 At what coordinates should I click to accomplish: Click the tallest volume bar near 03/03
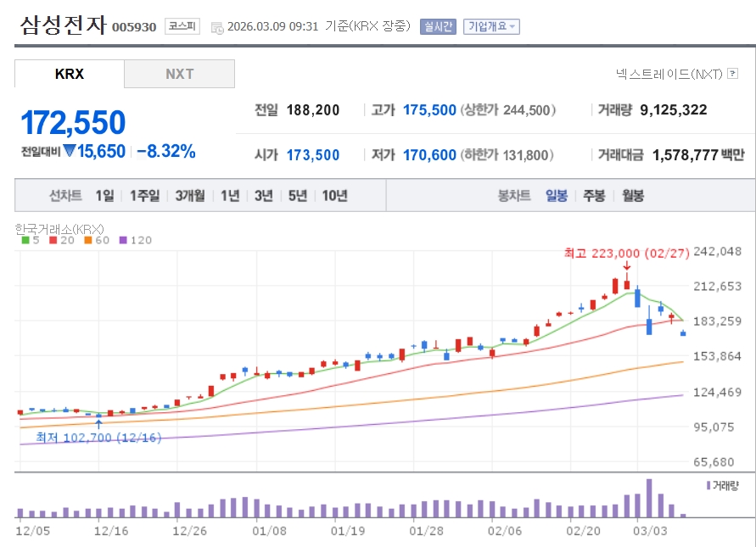(649, 499)
